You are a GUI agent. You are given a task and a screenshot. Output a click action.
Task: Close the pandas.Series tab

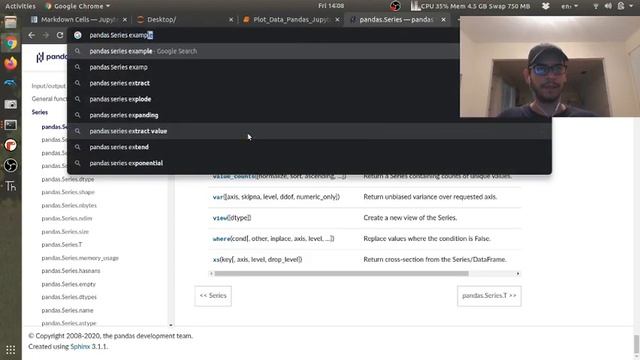click(x=443, y=20)
